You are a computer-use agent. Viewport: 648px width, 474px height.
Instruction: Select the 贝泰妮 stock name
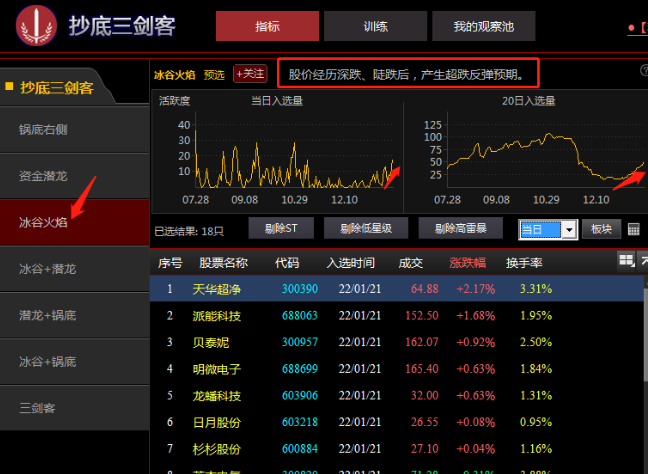(211, 343)
